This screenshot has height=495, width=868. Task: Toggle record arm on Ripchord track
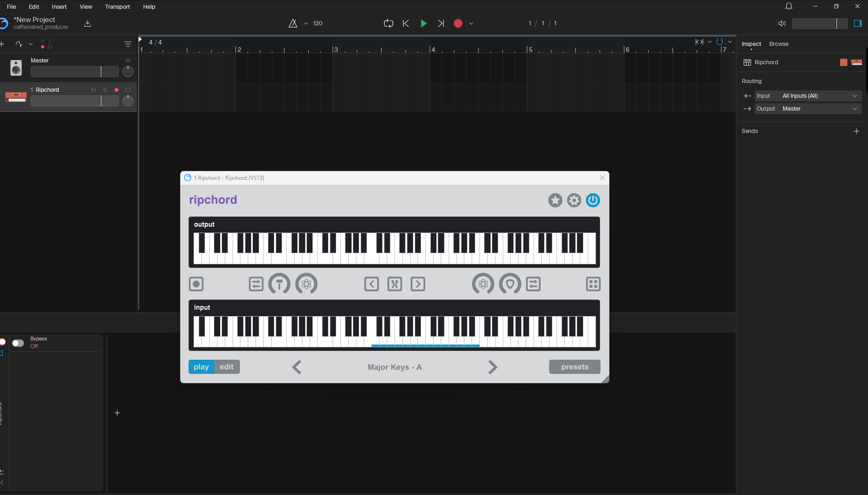[x=117, y=90]
